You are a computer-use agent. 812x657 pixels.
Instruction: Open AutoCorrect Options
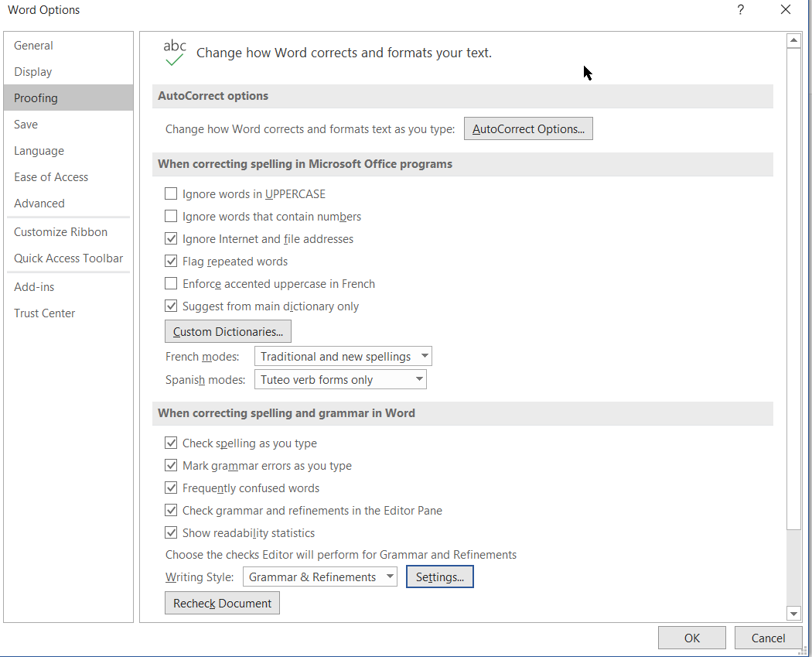tap(528, 128)
